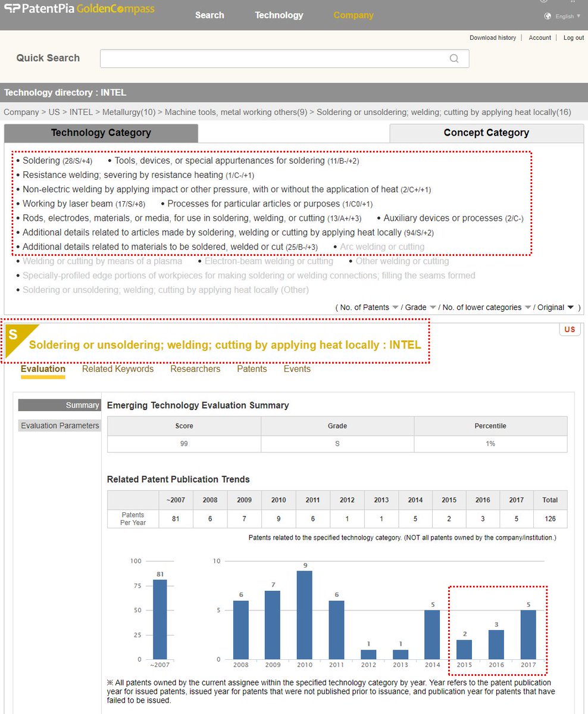Open the Company menu
588x714 pixels.
coord(354,15)
